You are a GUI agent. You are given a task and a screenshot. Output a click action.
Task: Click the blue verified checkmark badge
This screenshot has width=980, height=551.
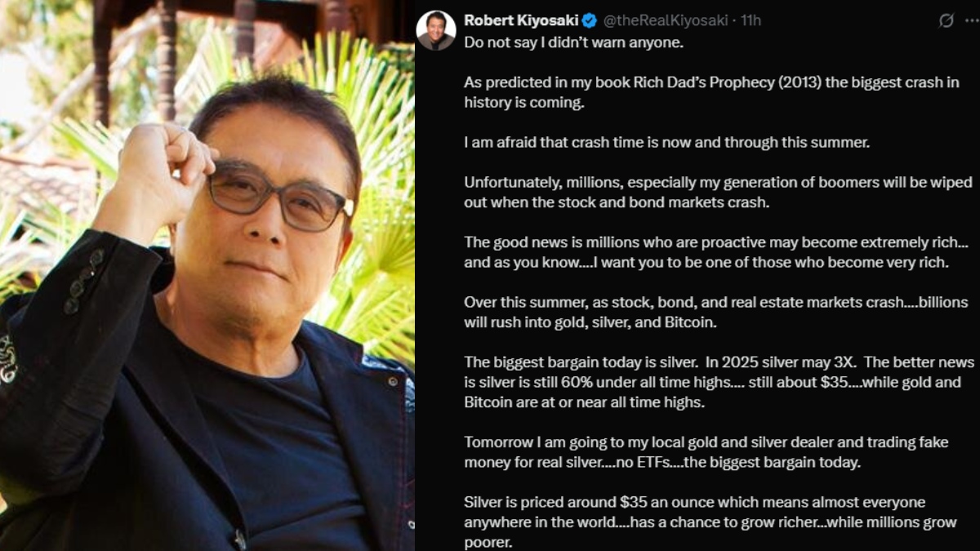point(589,20)
